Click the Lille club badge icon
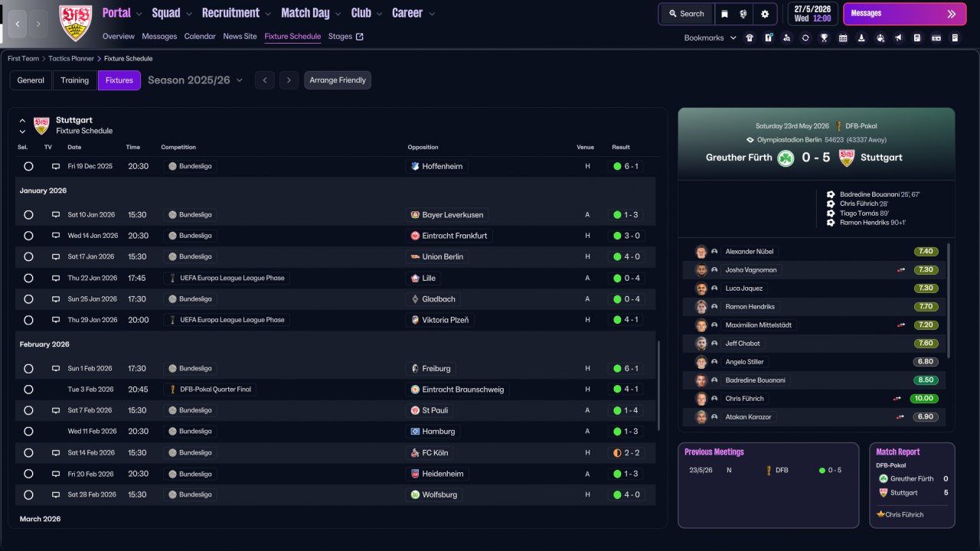The height and width of the screenshot is (551, 980). [415, 278]
